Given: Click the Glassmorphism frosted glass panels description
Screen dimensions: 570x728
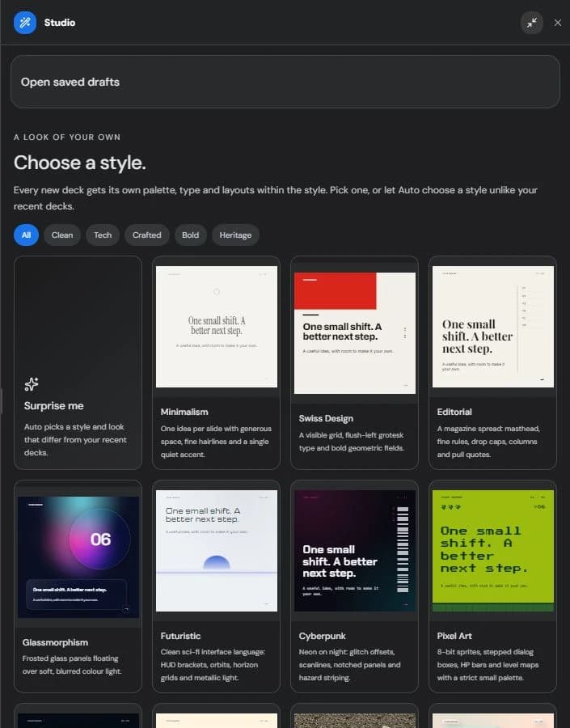Looking at the screenshot, I should click(x=72, y=665).
